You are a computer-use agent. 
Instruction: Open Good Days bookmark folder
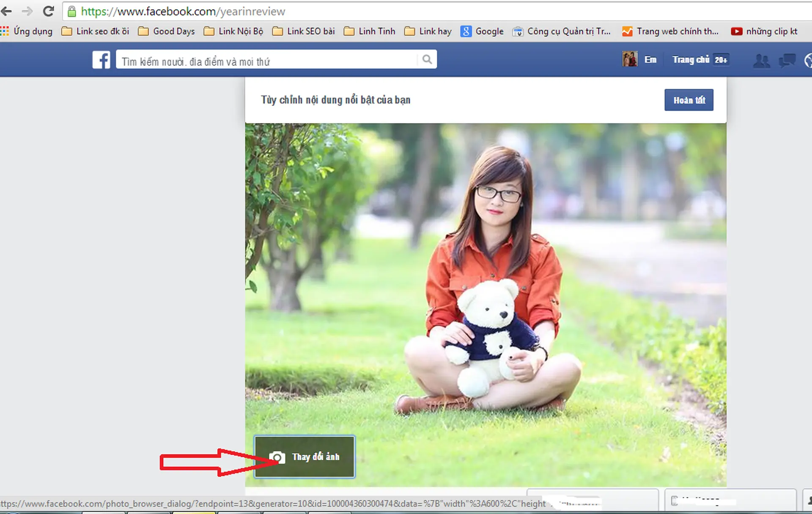click(167, 31)
